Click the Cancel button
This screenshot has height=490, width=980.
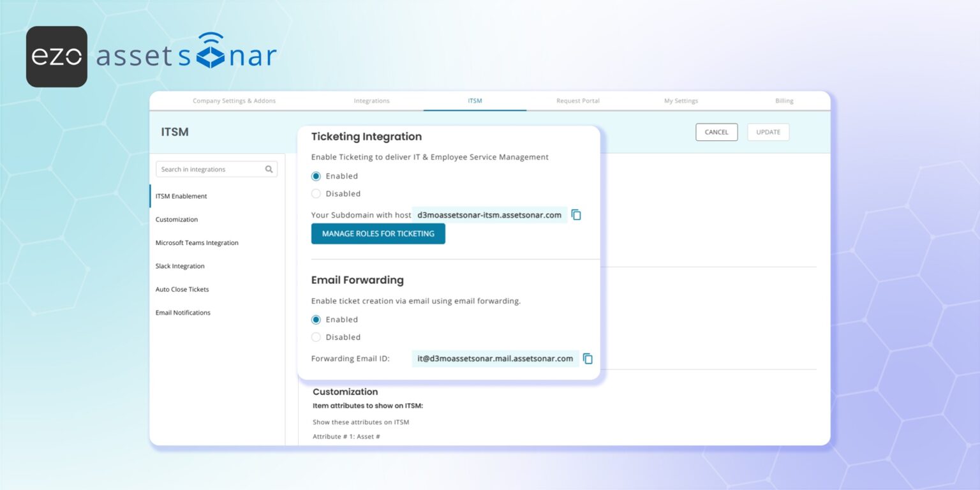click(716, 132)
